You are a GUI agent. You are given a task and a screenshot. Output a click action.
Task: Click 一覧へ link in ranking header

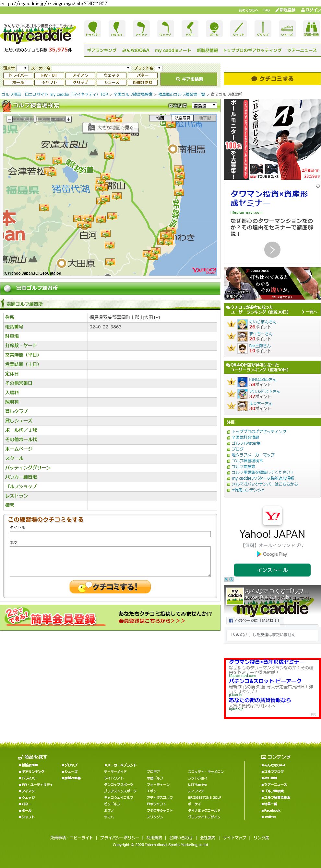point(310,312)
